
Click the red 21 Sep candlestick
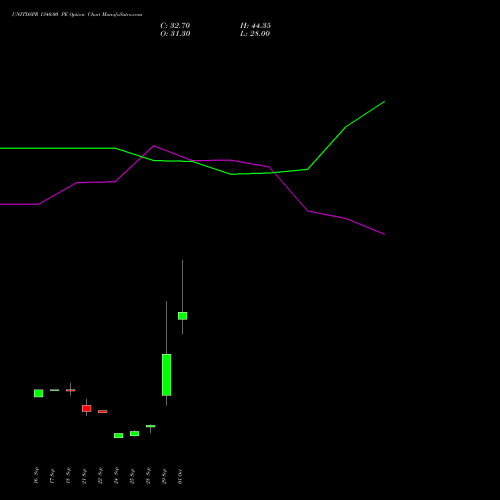point(87,408)
